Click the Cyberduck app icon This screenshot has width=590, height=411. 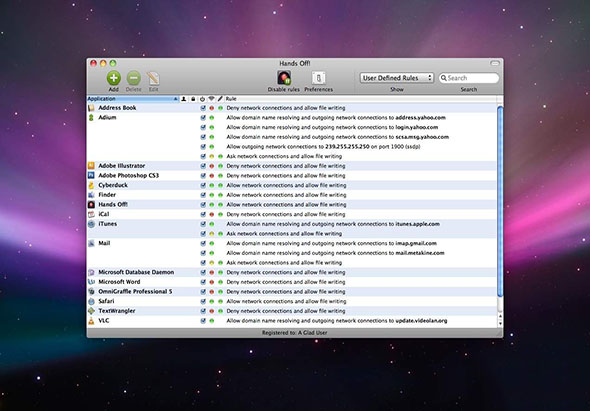91,185
